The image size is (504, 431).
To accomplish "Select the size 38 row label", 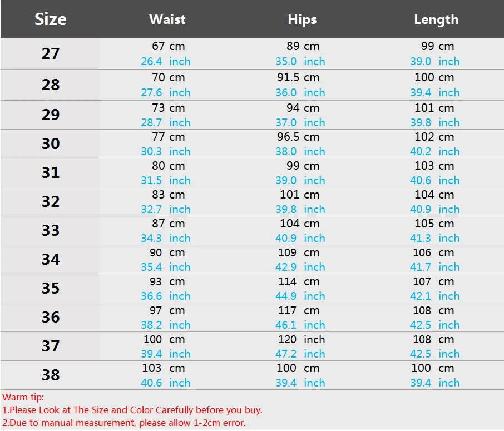I will (x=51, y=375).
